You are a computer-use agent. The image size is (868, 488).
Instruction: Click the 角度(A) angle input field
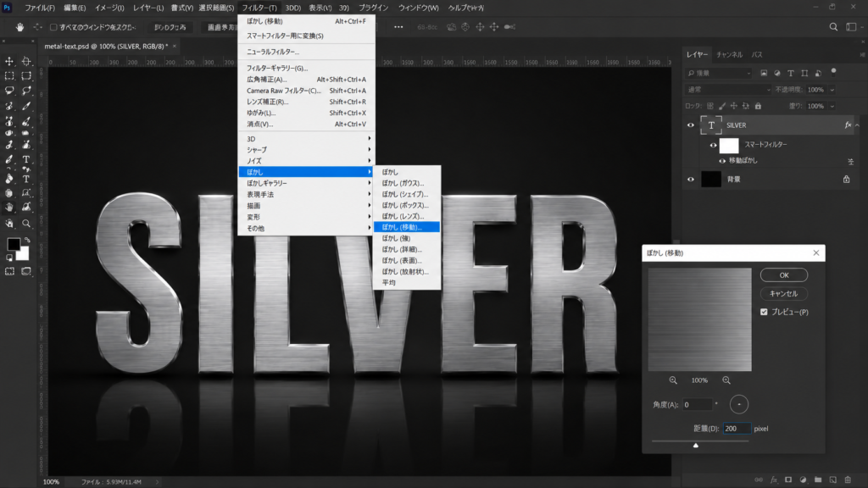coord(697,404)
